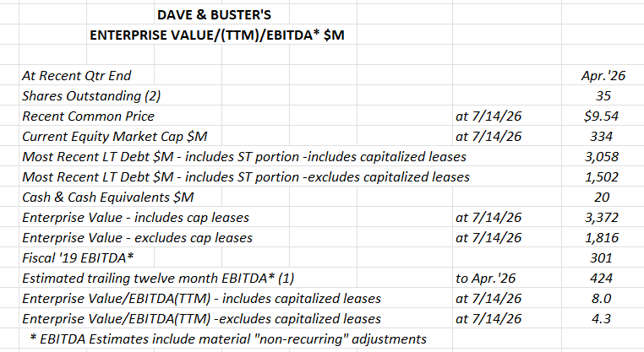Click the ENTERPRISE VALUE/(TTM)/EBITDA heading cell
Screen dimensions: 644x352
click(x=217, y=35)
